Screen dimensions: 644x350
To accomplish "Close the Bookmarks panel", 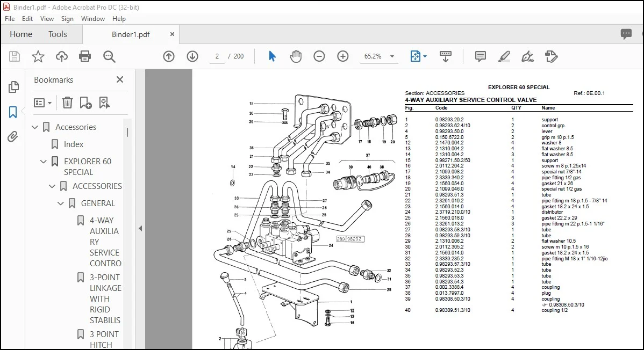I will coord(119,79).
